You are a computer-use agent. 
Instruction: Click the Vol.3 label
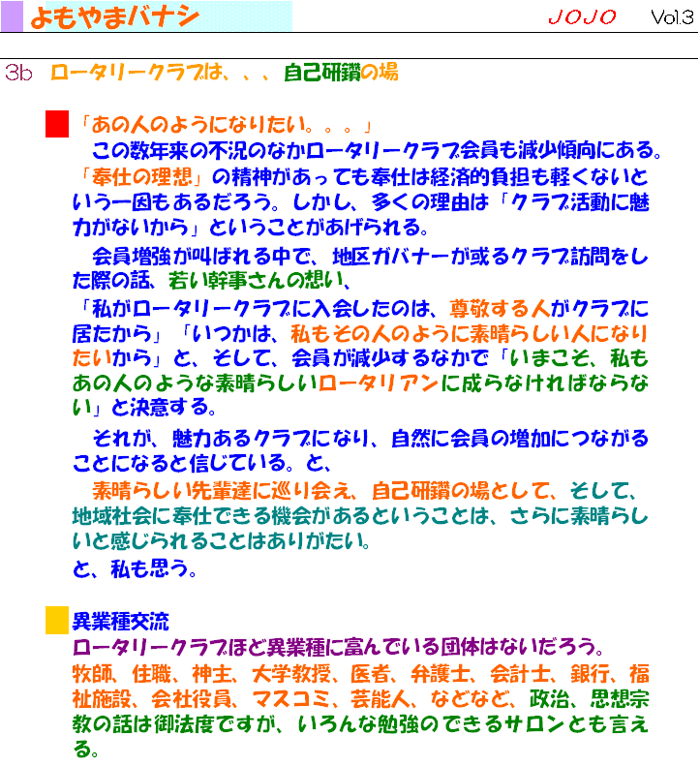(x=672, y=17)
